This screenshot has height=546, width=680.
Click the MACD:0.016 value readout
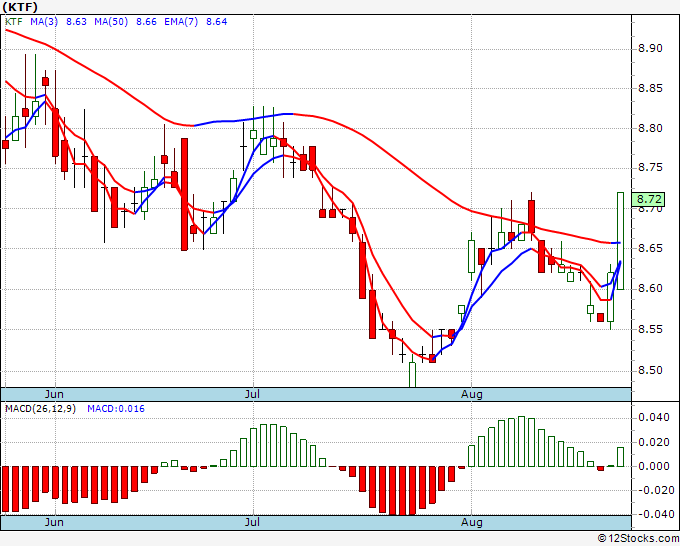pos(116,409)
